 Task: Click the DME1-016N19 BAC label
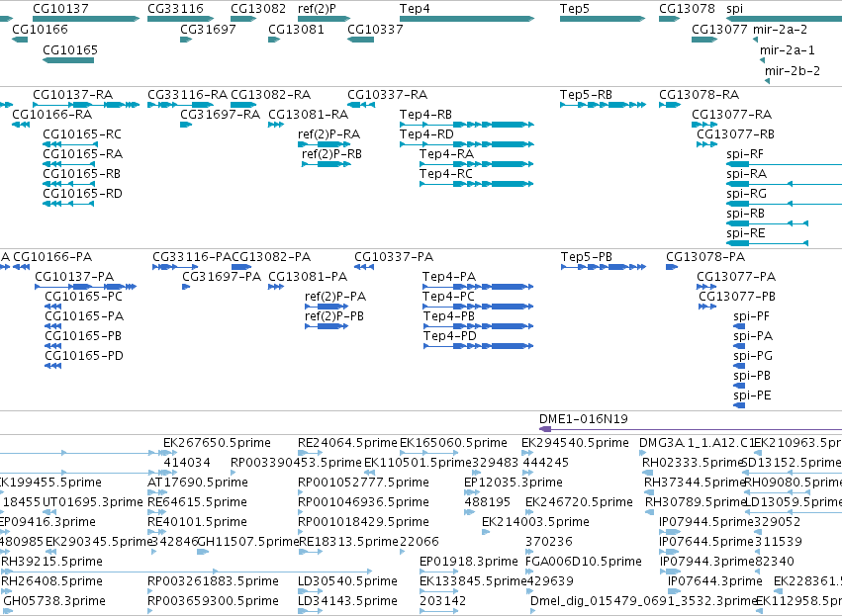[x=583, y=419]
